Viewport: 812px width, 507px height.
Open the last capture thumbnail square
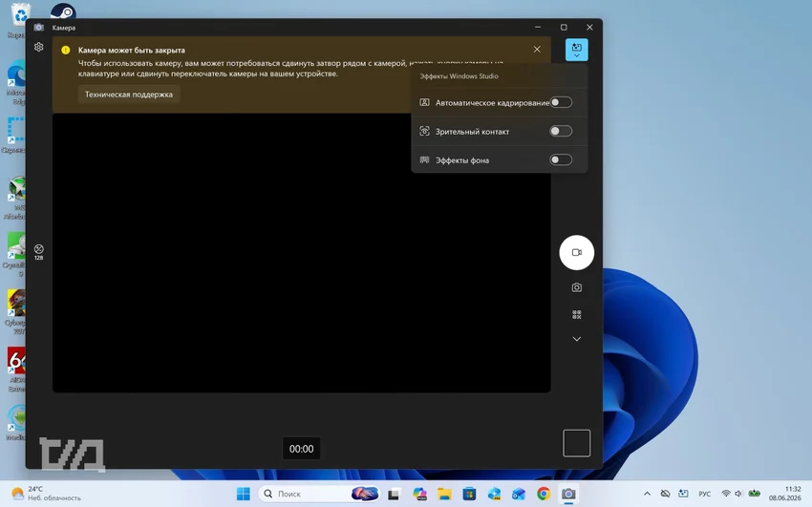coord(576,443)
